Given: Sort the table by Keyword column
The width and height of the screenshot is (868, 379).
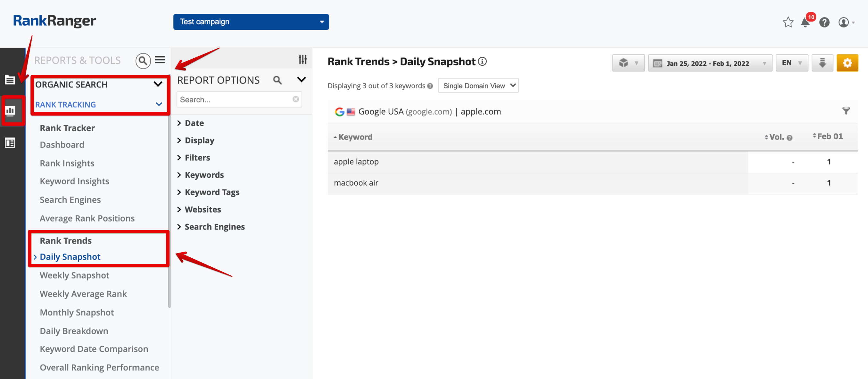Looking at the screenshot, I should click(x=355, y=137).
